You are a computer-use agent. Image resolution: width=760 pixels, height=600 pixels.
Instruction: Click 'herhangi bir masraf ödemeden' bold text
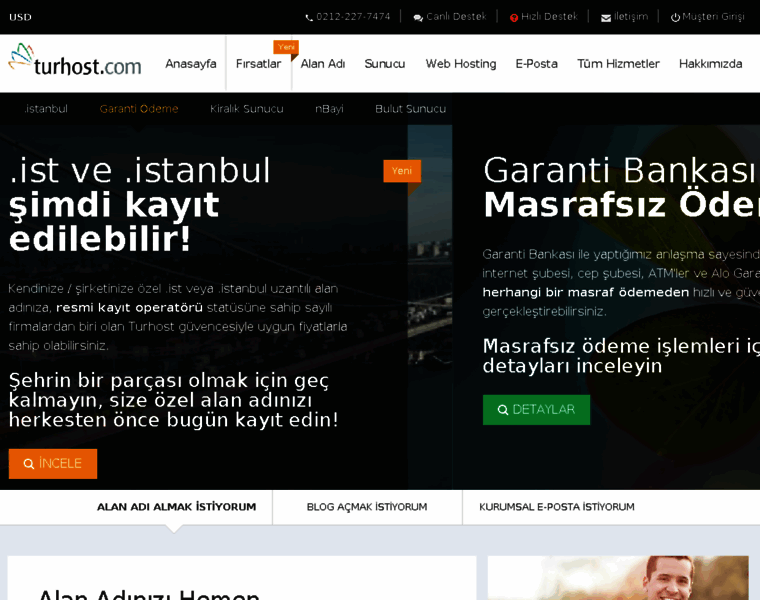pyautogui.click(x=586, y=292)
